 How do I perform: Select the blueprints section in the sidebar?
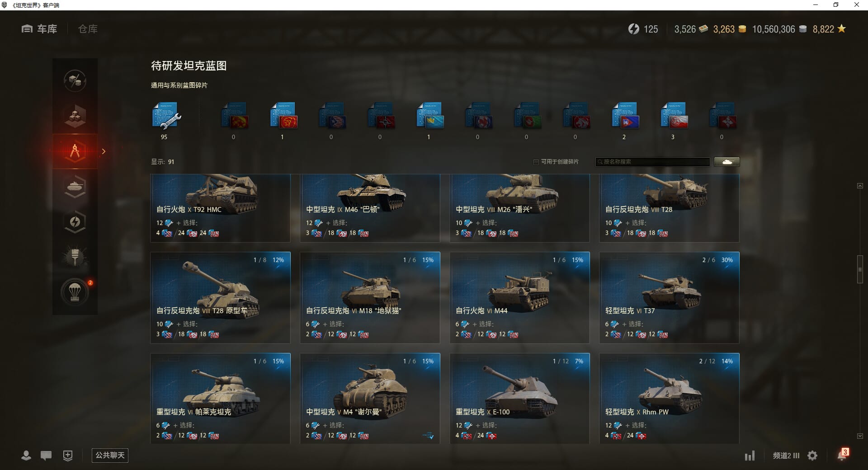tap(75, 151)
